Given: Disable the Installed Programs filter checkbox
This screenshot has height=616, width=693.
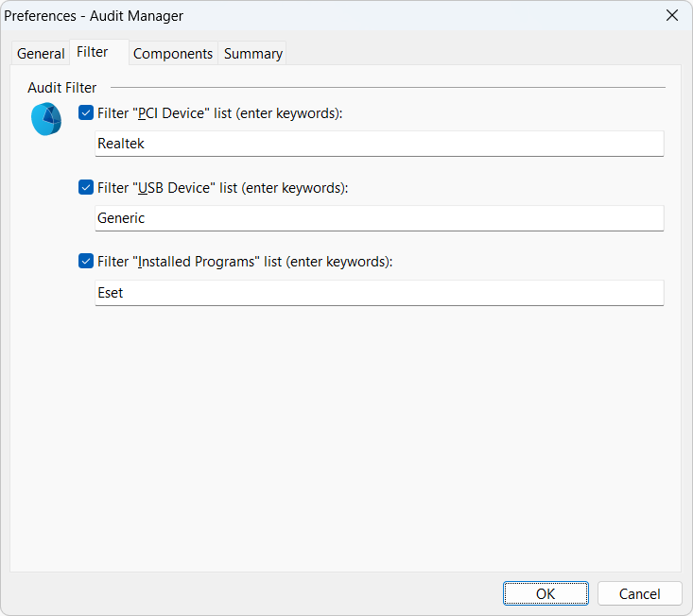Looking at the screenshot, I should click(86, 262).
